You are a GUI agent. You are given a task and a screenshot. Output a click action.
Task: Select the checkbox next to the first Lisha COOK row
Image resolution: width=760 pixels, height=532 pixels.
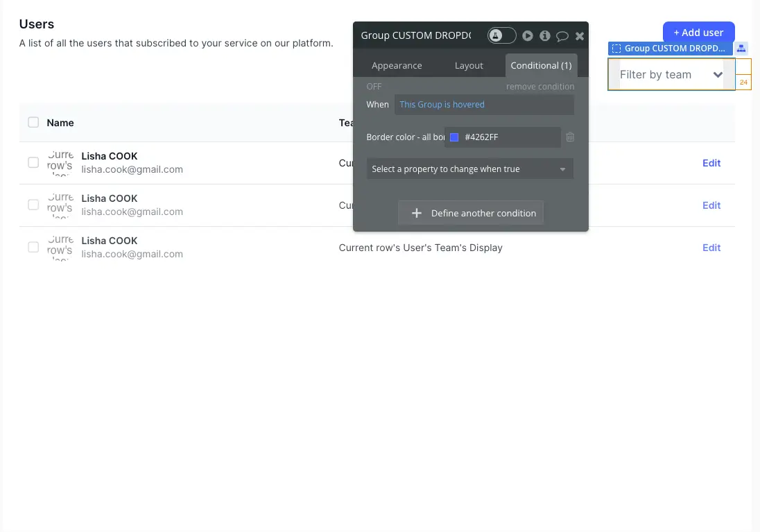(x=33, y=162)
